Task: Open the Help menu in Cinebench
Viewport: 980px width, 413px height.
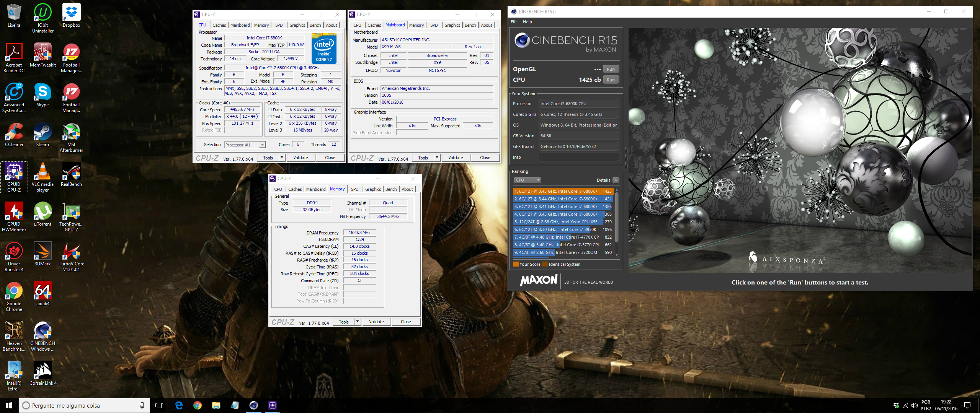Action: click(x=528, y=22)
